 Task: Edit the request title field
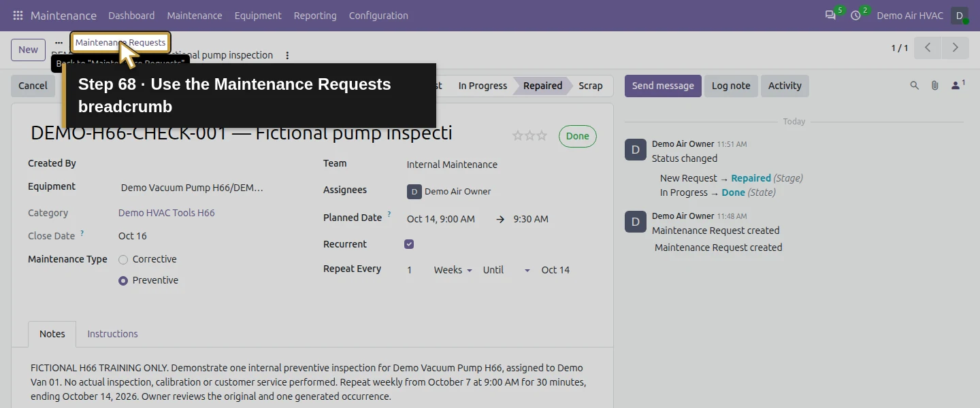[265, 133]
